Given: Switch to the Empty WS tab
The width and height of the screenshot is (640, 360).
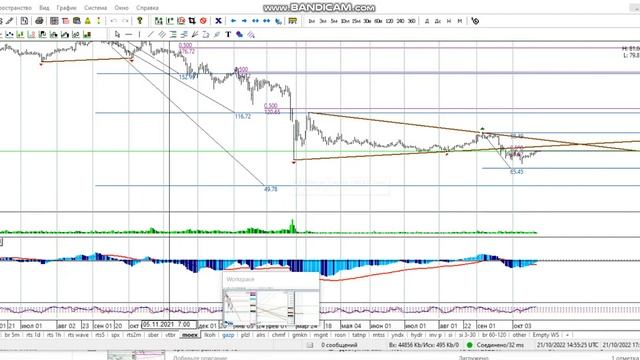Looking at the screenshot, I should point(546,335).
